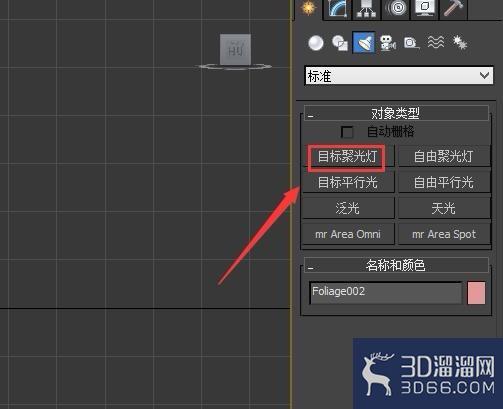This screenshot has width=503, height=409.
Task: Select the Cameras category icon
Action: pyautogui.click(x=388, y=43)
